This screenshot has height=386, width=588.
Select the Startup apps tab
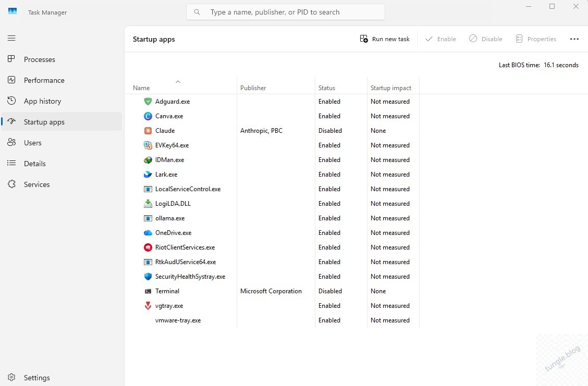pyautogui.click(x=62, y=122)
